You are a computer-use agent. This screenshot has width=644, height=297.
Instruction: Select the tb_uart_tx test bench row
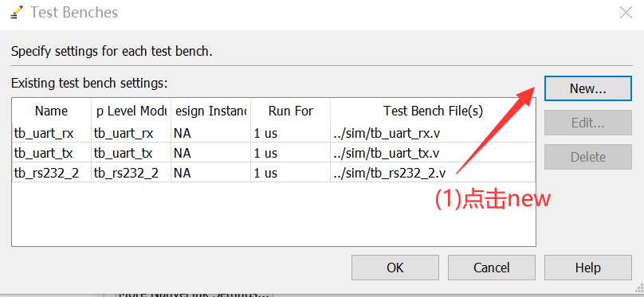tap(273, 153)
